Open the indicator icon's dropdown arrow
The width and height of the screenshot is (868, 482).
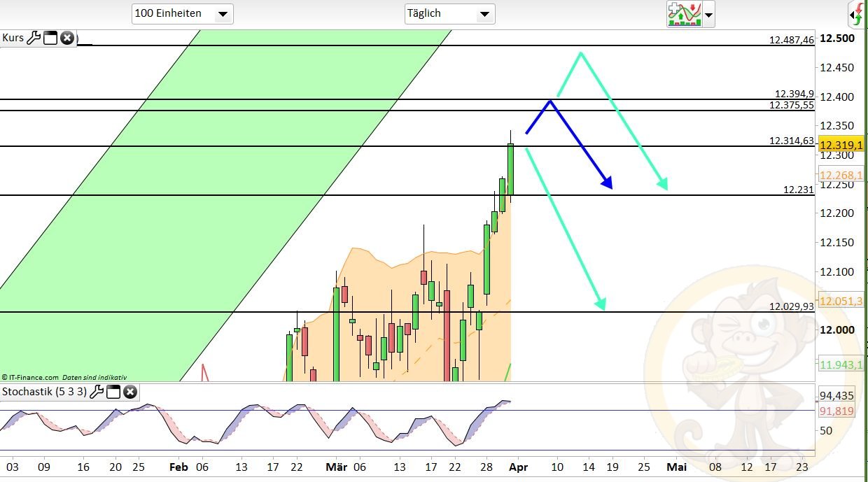[708, 15]
